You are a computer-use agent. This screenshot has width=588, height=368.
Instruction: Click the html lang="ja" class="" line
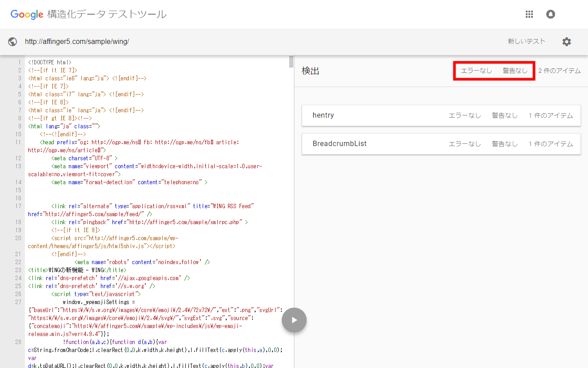pos(64,126)
